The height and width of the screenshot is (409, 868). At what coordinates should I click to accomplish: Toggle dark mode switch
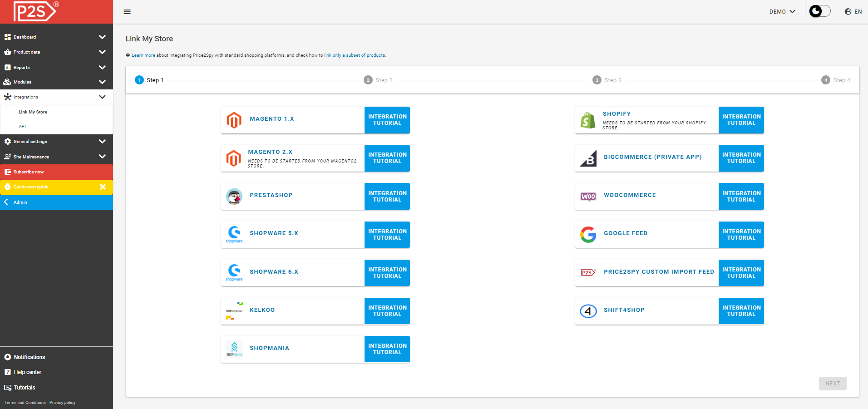819,11
